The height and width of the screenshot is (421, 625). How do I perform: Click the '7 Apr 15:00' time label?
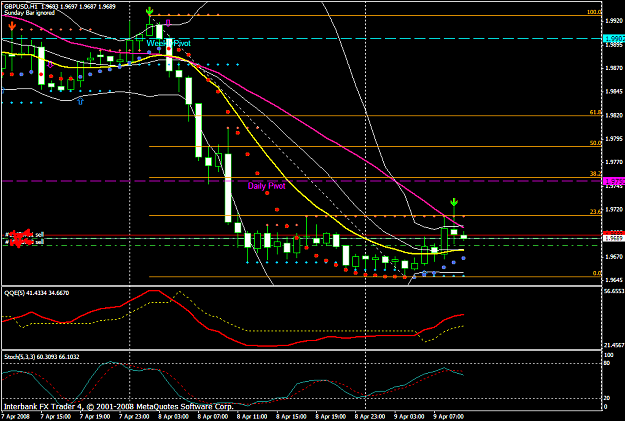56,417
